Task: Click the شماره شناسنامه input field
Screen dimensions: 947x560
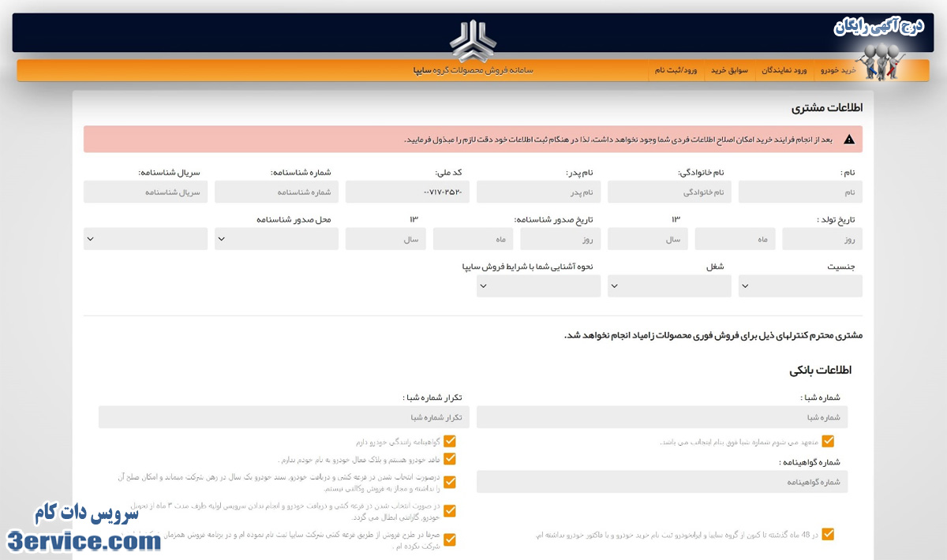Action: click(x=276, y=192)
